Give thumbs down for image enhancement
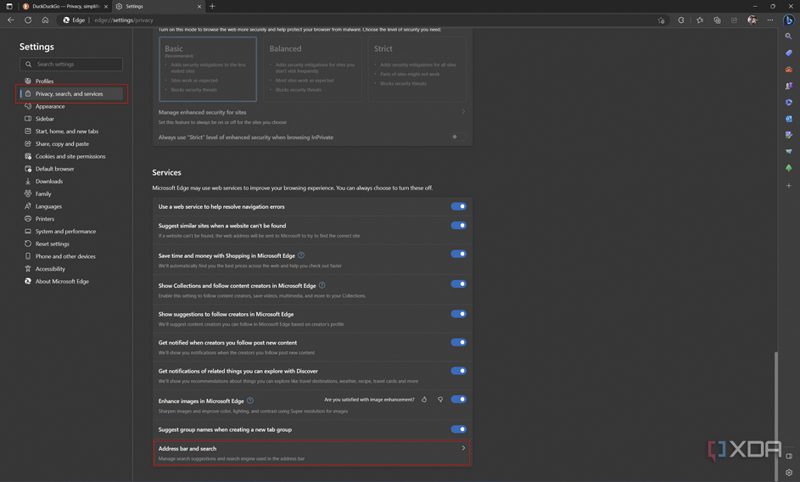Screen dimensions: 800x482 point(440,399)
